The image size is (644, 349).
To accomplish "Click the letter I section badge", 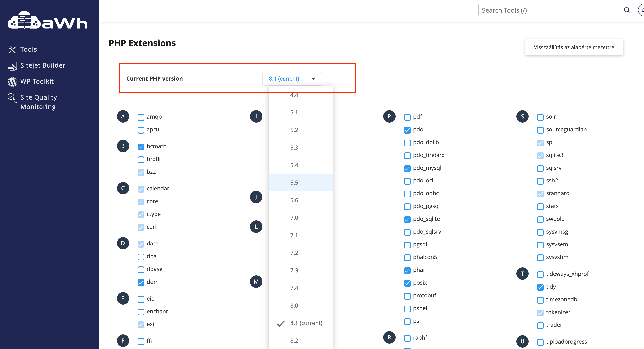I will (x=256, y=116).
